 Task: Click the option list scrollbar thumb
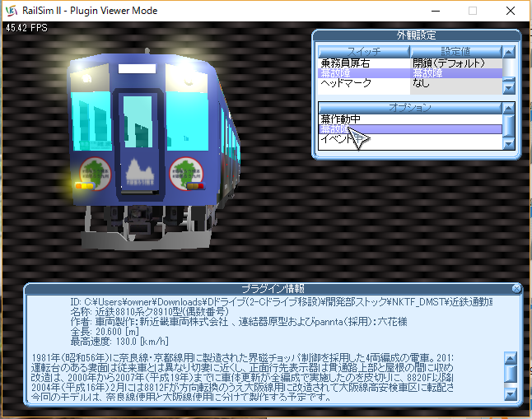click(x=509, y=125)
